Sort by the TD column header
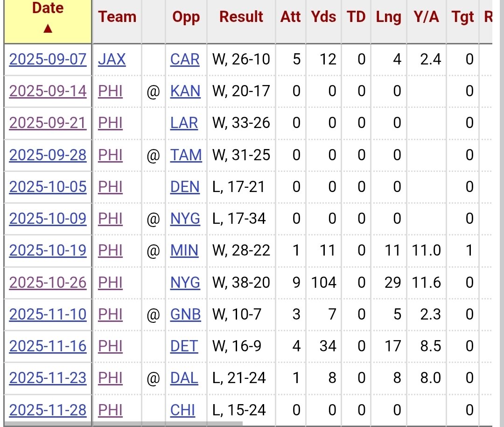The width and height of the screenshot is (504, 427). click(x=356, y=17)
